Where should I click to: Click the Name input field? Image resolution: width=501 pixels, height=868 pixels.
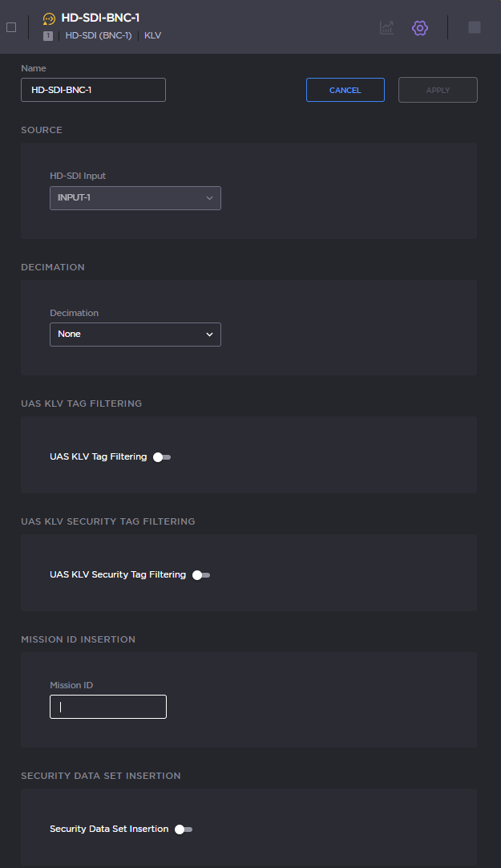click(93, 90)
